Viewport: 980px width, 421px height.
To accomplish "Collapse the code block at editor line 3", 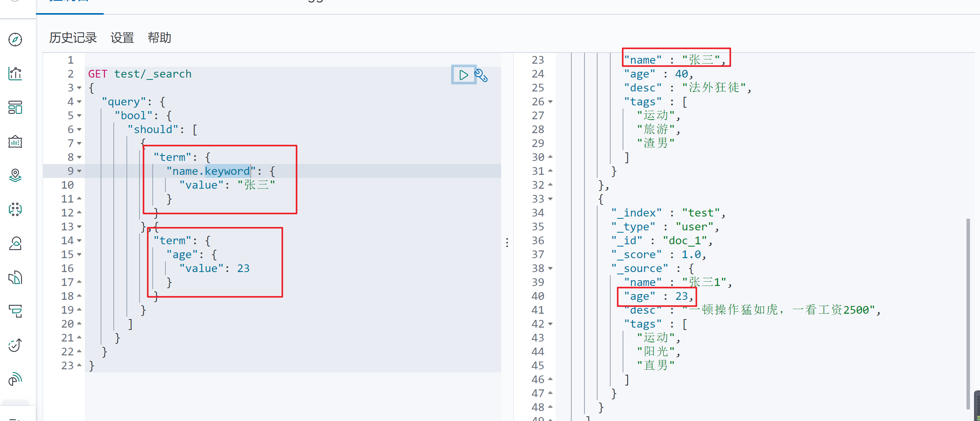I will click(x=79, y=88).
